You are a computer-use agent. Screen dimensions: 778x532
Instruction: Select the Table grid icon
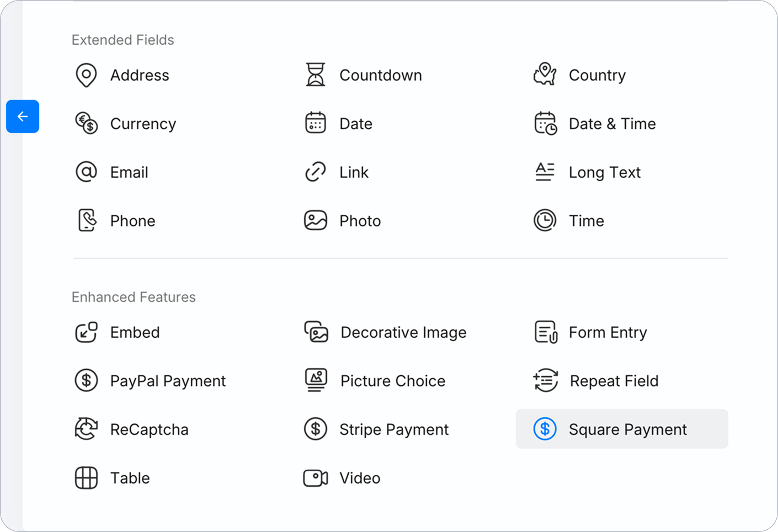[x=86, y=477]
